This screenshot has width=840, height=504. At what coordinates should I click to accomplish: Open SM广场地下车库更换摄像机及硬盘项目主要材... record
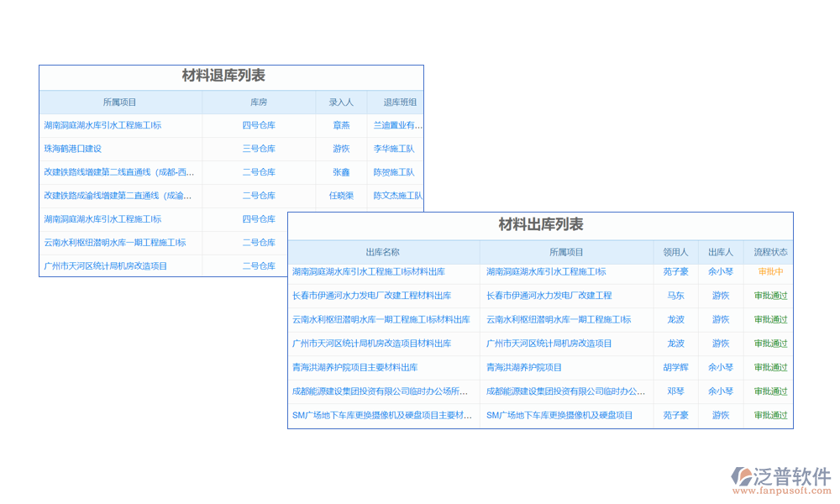click(x=382, y=416)
